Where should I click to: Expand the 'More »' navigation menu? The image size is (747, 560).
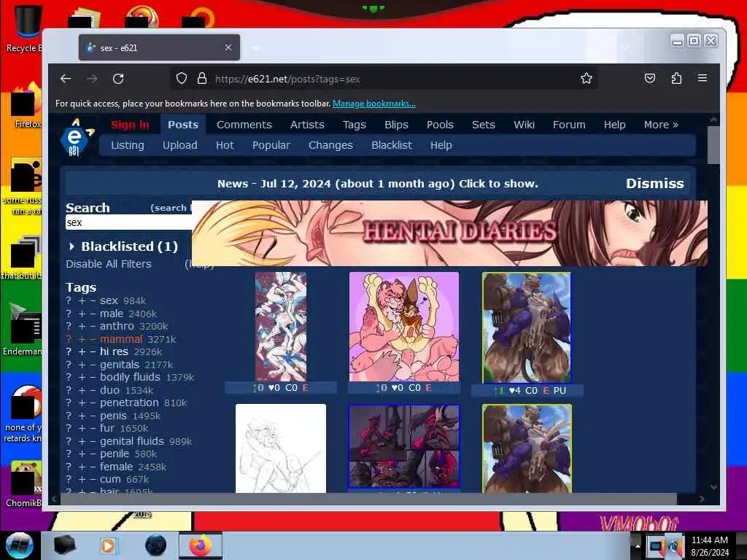(x=661, y=125)
